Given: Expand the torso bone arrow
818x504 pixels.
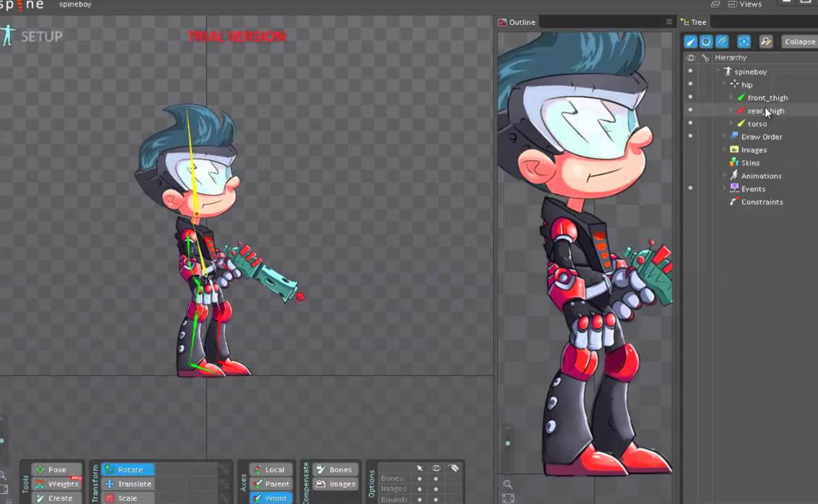Looking at the screenshot, I should coord(731,124).
